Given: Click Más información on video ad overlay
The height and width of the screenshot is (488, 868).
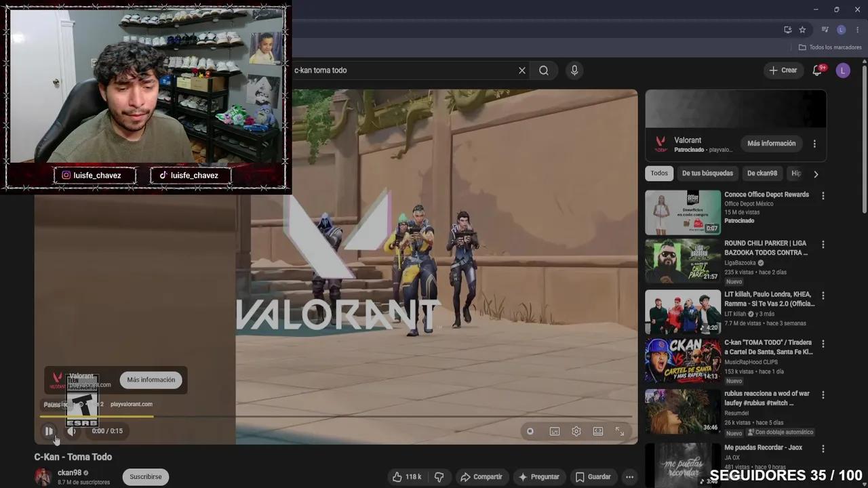Looking at the screenshot, I should click(x=151, y=380).
